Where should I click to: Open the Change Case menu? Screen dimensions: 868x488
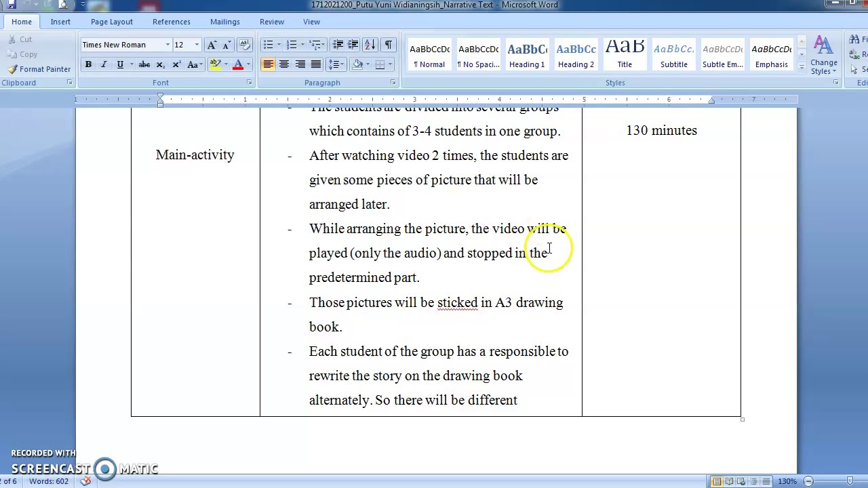(x=193, y=64)
